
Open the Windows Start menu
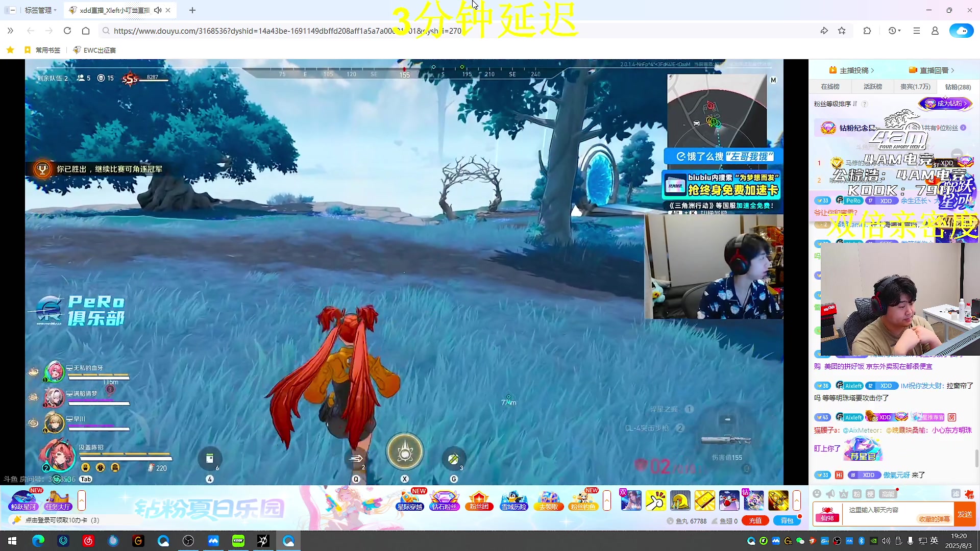coord(12,541)
